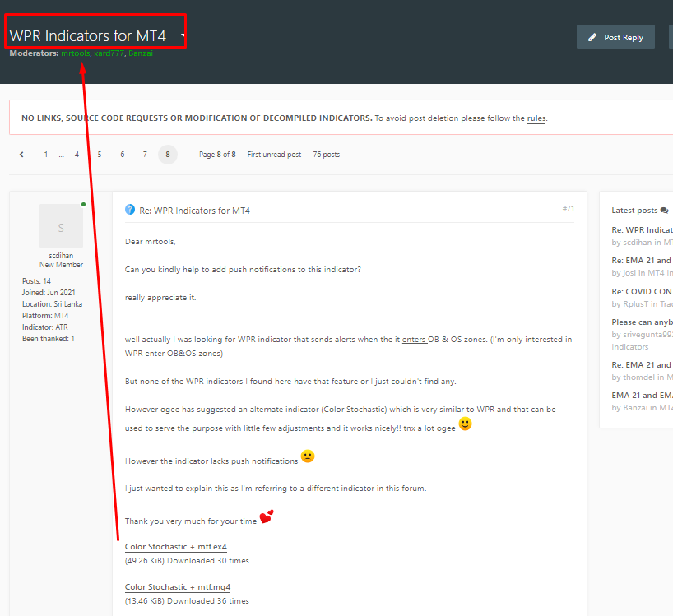This screenshot has width=673, height=616.
Task: Click 'Location: Sri Lanka' text
Action: tap(53, 304)
